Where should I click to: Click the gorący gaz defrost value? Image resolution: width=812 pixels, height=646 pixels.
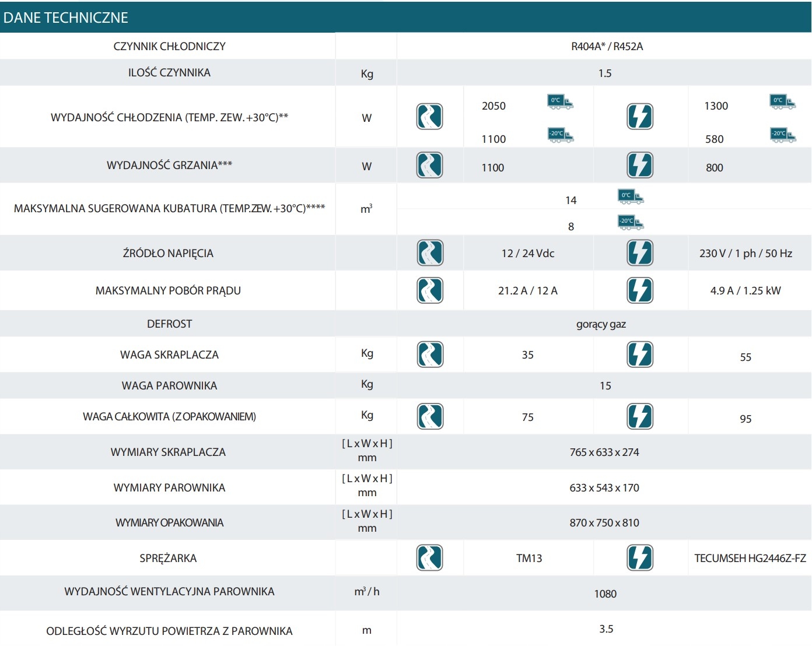pos(601,324)
